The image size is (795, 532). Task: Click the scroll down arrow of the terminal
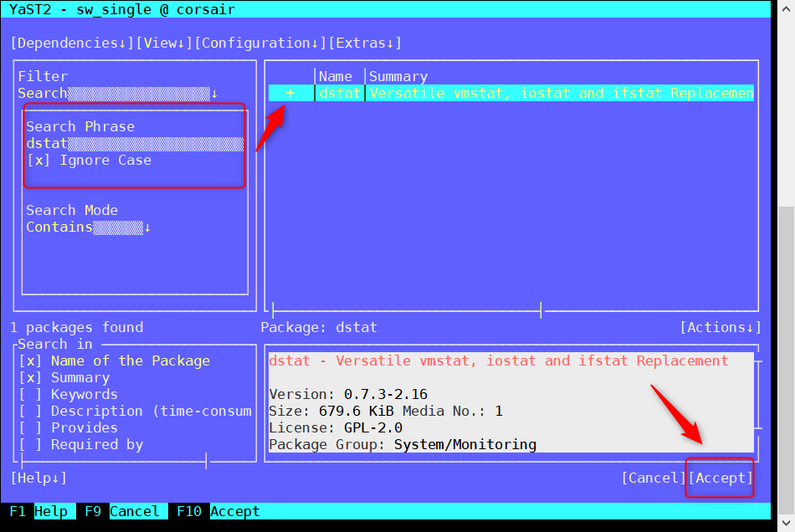[x=787, y=523]
